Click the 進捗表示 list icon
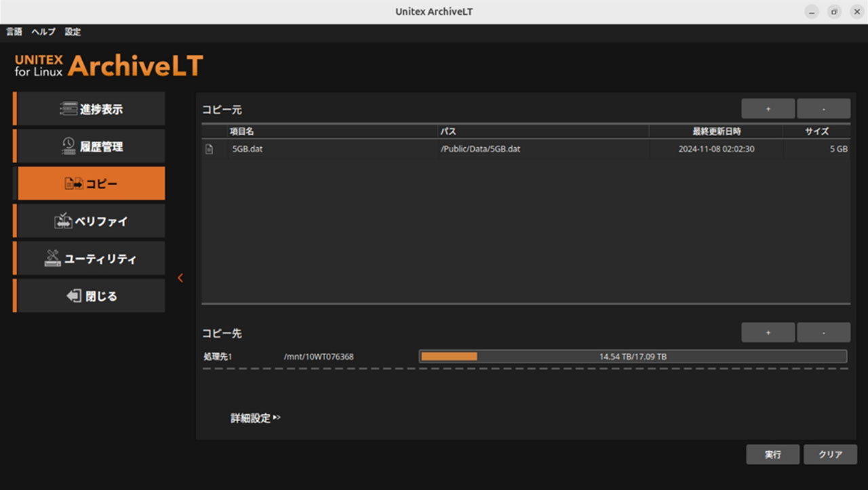868x490 pixels. click(x=68, y=109)
